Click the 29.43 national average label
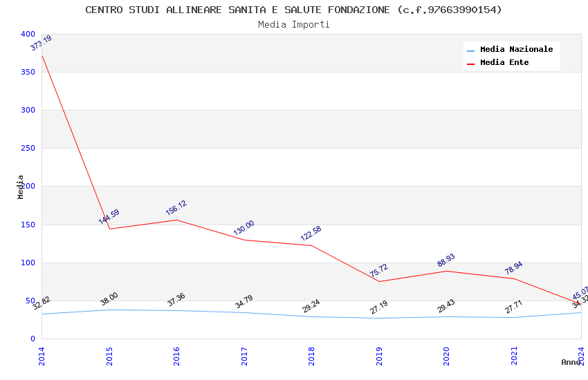Viewport: 588px width, 380px height. pos(446,306)
